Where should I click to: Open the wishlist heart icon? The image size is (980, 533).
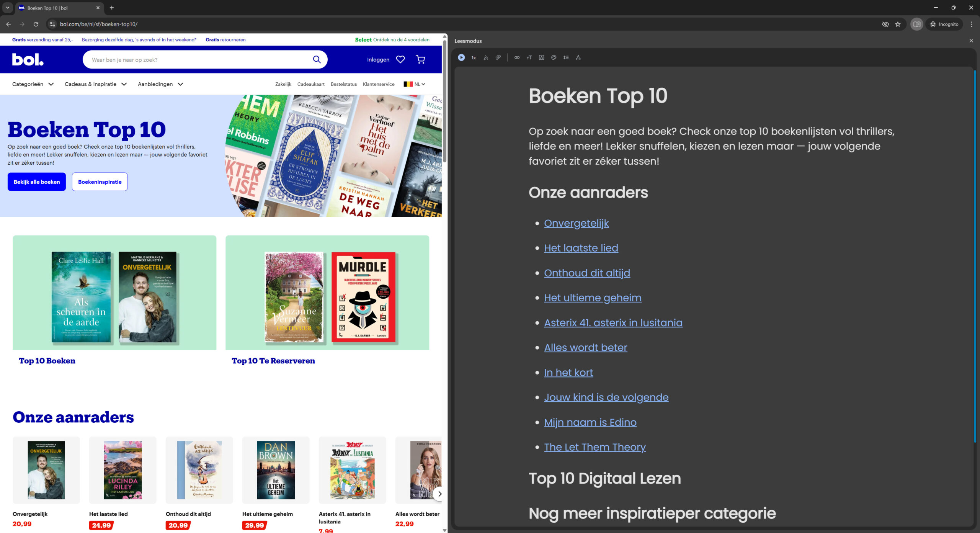point(400,59)
